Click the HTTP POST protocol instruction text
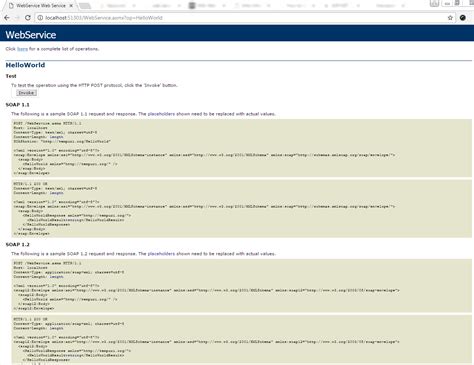 pos(94,85)
